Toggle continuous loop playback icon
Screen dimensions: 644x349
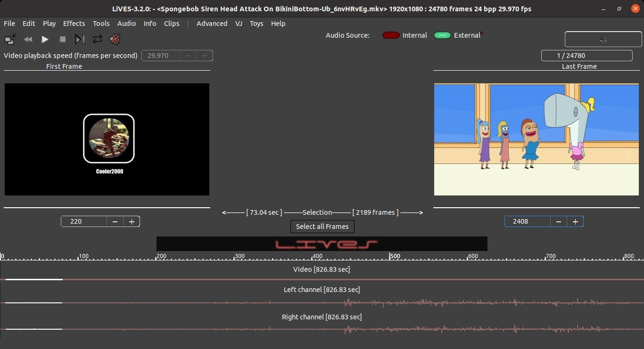pos(97,39)
